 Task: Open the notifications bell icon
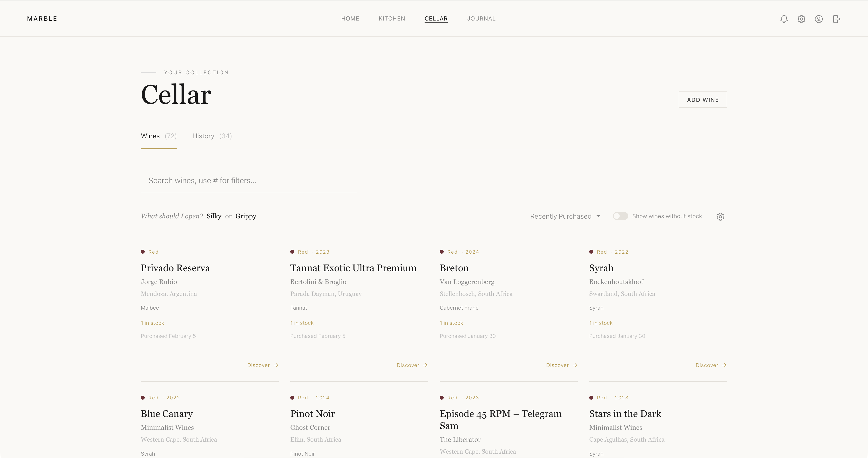[x=784, y=19]
